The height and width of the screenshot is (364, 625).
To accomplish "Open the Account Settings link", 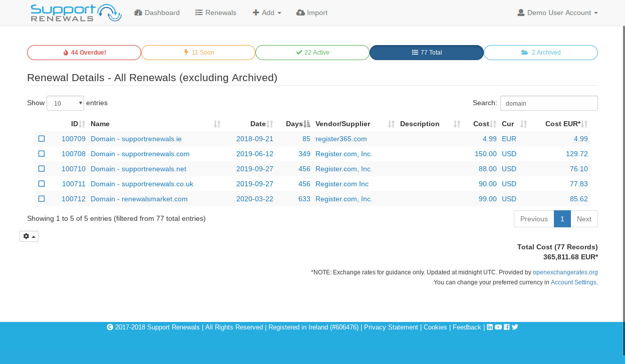I will [573, 282].
